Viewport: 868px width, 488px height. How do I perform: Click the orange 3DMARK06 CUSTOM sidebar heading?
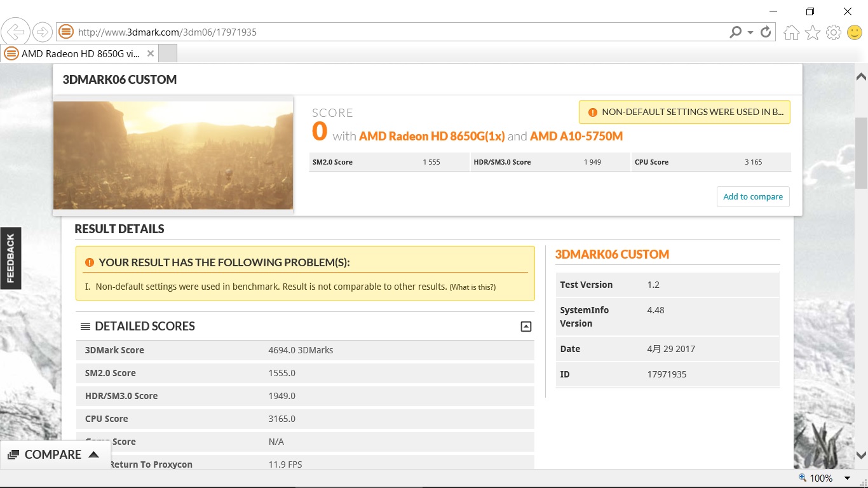point(612,254)
